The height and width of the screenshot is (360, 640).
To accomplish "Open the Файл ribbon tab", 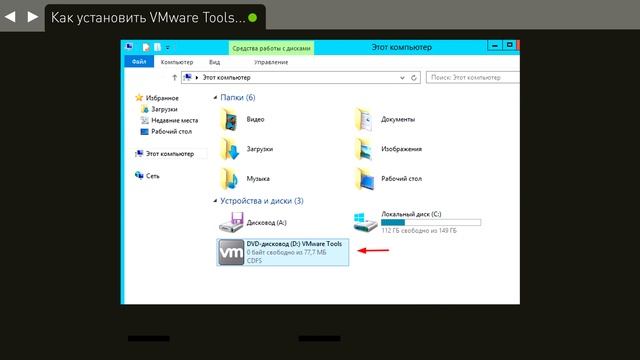I will [139, 62].
